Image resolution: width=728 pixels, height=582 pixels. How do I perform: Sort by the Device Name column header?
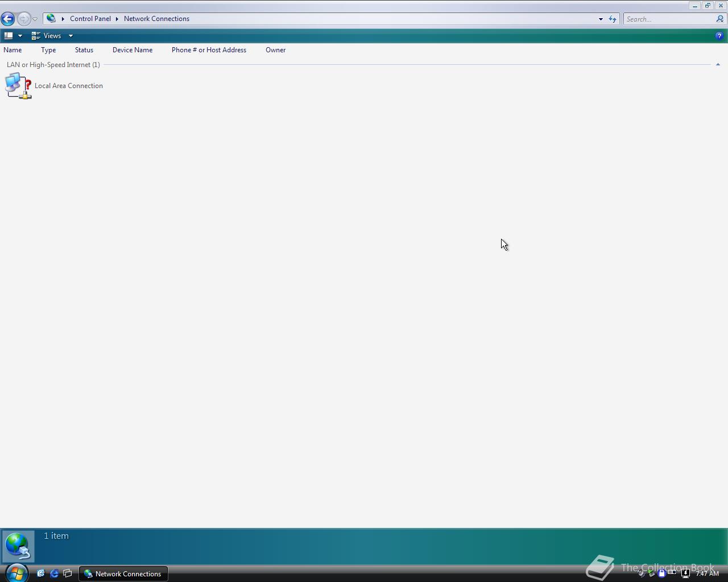click(133, 50)
